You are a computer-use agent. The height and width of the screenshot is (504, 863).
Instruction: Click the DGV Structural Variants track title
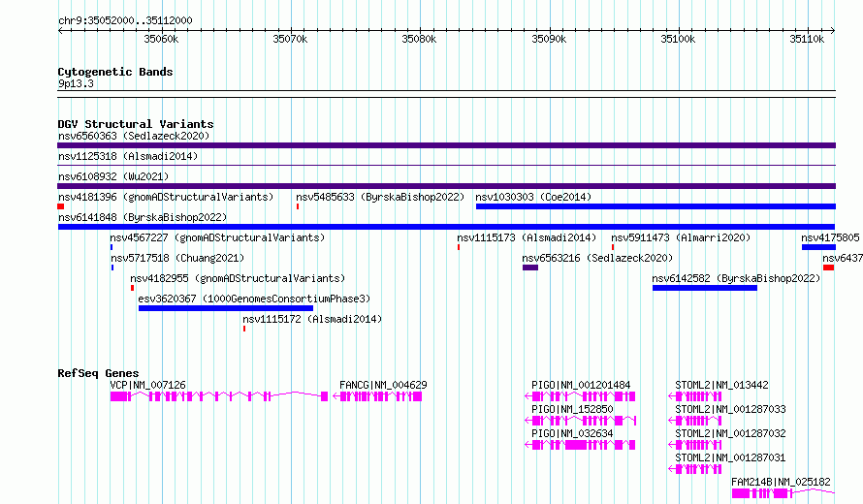point(136,124)
